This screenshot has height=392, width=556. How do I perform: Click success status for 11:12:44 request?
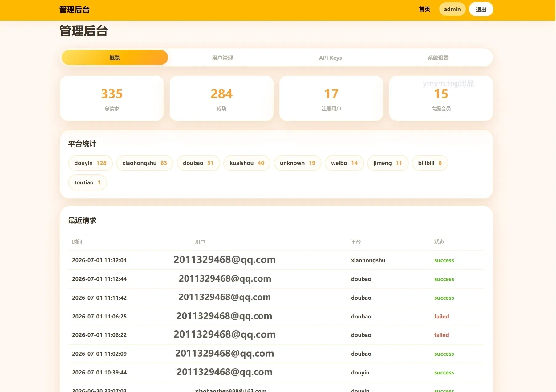(444, 279)
